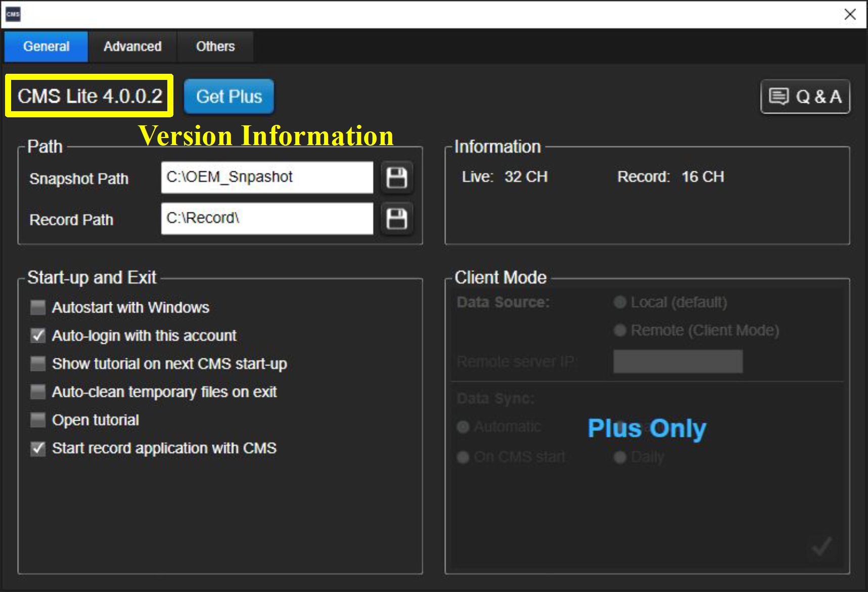Open the Q & A help button
Screen dimensions: 868x592
point(805,97)
